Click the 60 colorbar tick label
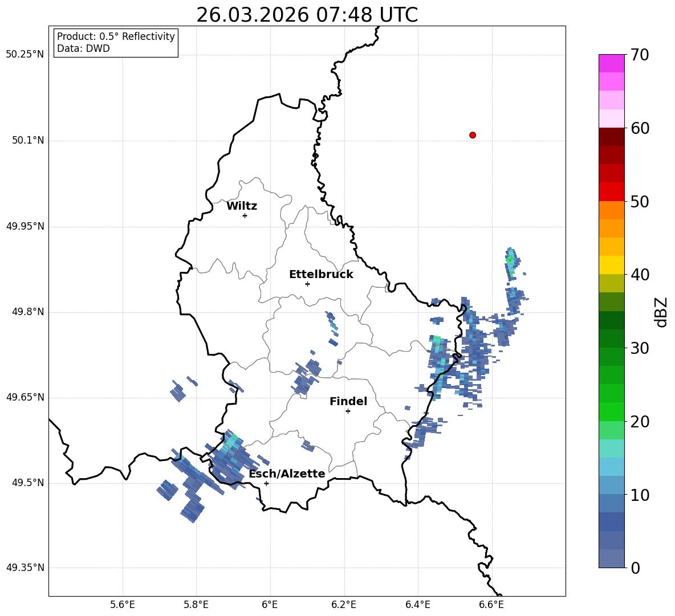Image resolution: width=675 pixels, height=616 pixels. 640,128
